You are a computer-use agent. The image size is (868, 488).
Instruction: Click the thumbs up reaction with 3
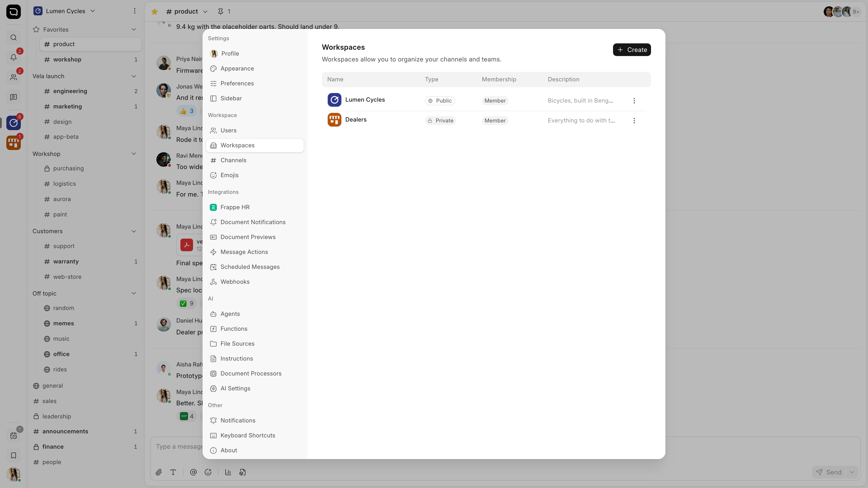tap(187, 111)
